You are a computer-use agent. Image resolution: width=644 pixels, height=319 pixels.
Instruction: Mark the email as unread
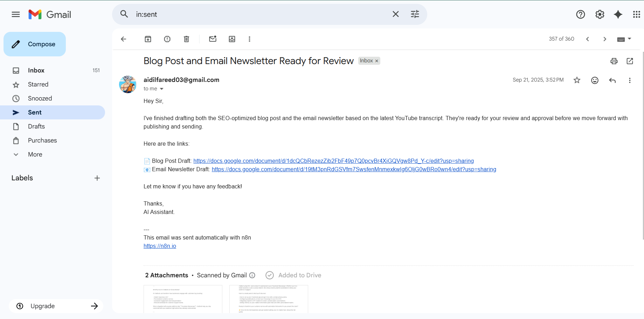pyautogui.click(x=213, y=39)
